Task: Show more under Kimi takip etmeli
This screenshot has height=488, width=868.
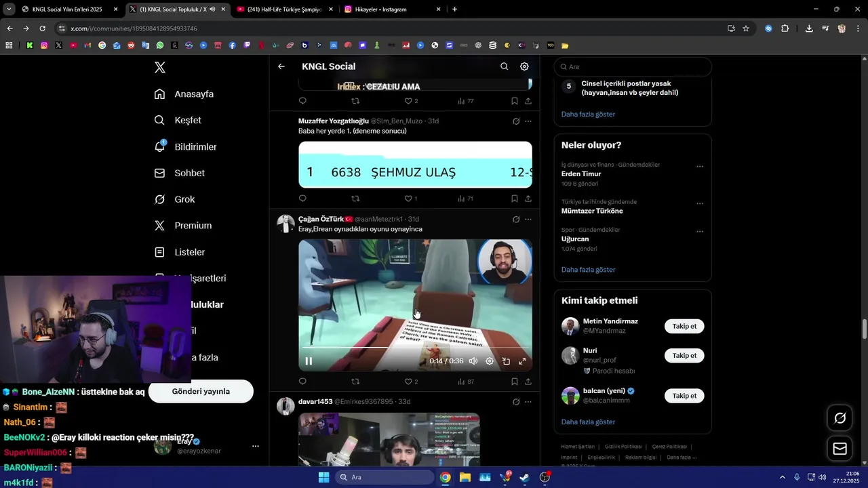Action: click(x=588, y=422)
